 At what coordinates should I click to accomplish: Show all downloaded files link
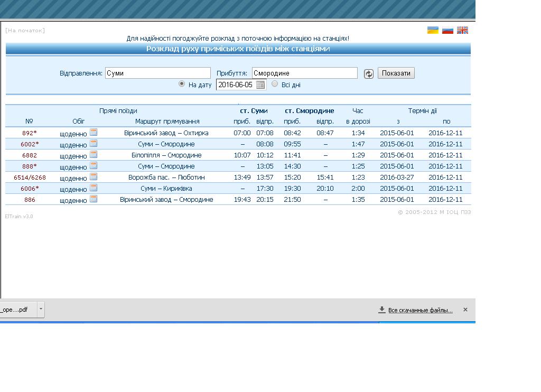420,310
